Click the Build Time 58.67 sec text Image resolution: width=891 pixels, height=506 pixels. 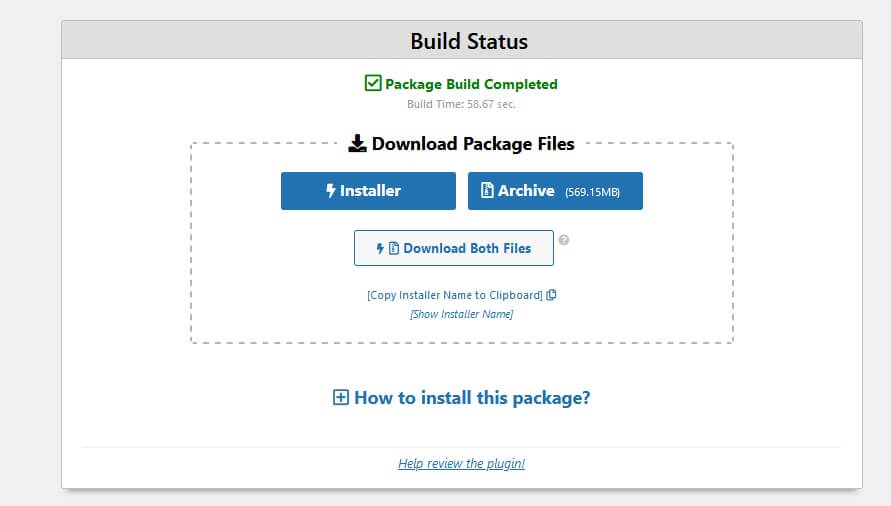(461, 104)
